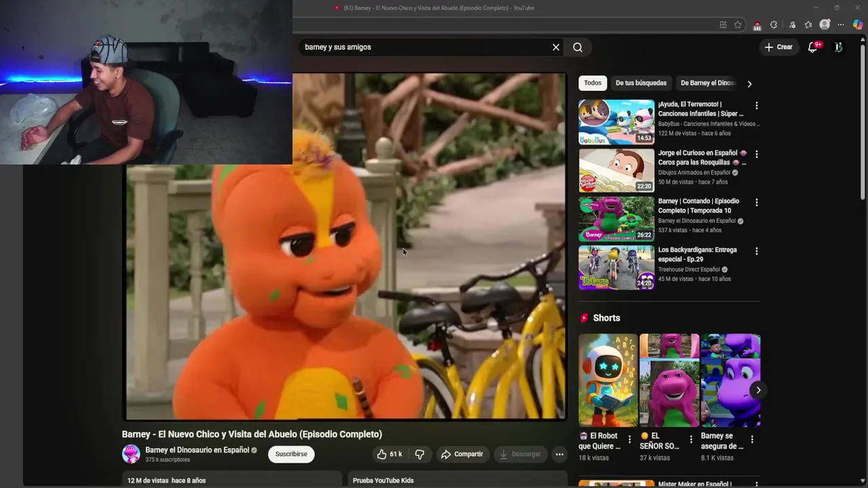Image resolution: width=868 pixels, height=488 pixels.
Task: Open ¡Ayuda, El Terremoto! video thumbnail
Action: click(x=616, y=122)
